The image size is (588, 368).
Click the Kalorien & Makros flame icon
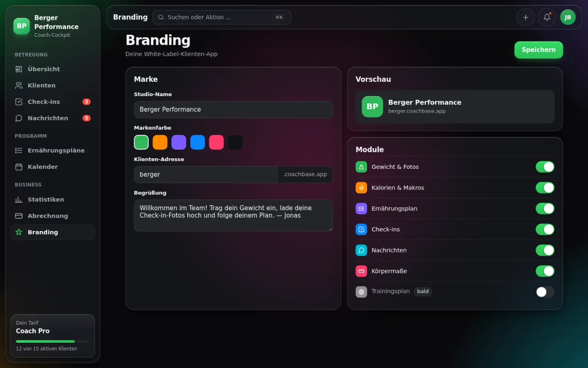coord(361,188)
